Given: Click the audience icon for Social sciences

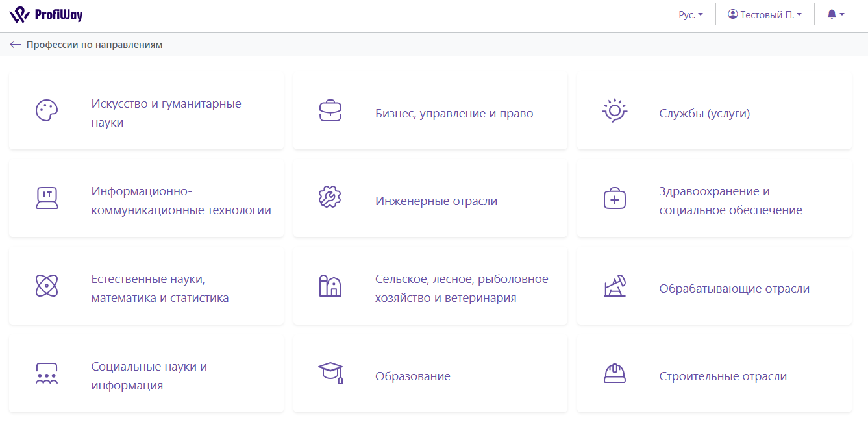Looking at the screenshot, I should (x=47, y=374).
